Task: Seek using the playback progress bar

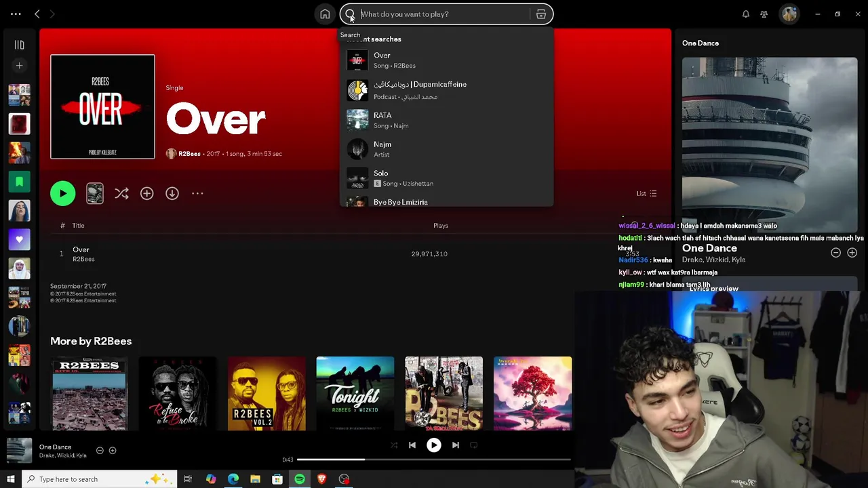Action: coord(434,460)
